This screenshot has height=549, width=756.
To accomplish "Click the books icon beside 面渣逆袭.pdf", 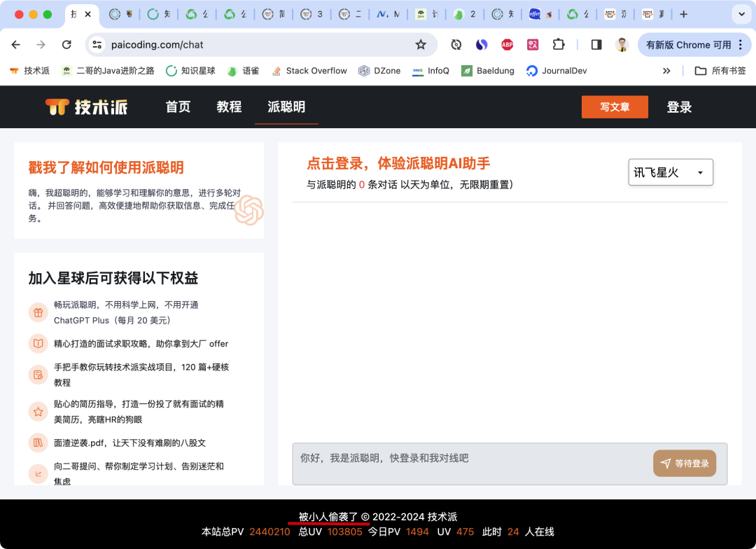I will point(38,443).
